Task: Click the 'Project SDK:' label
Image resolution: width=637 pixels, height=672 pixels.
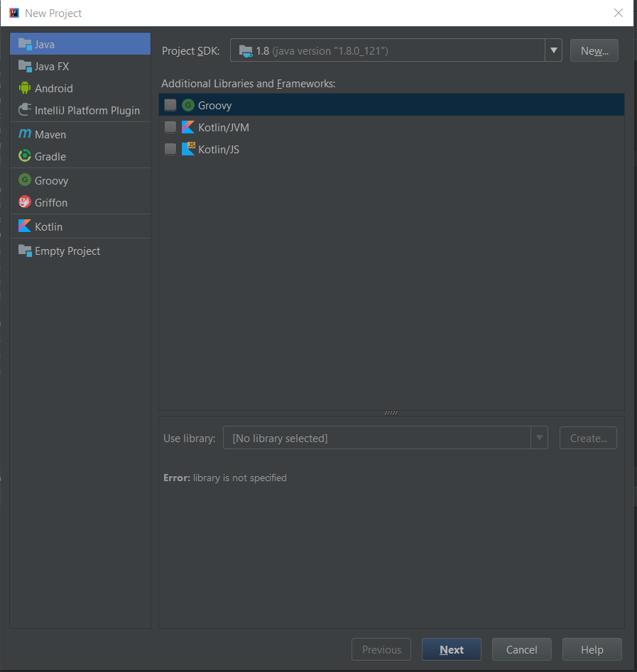Action: tap(190, 51)
